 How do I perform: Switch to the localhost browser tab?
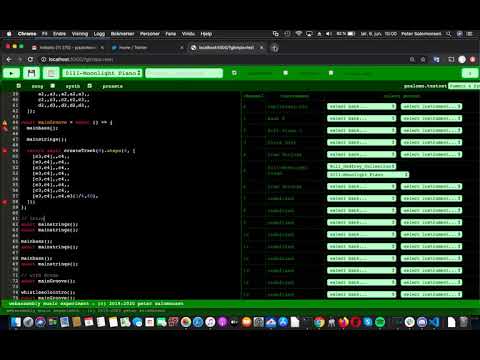226,48
